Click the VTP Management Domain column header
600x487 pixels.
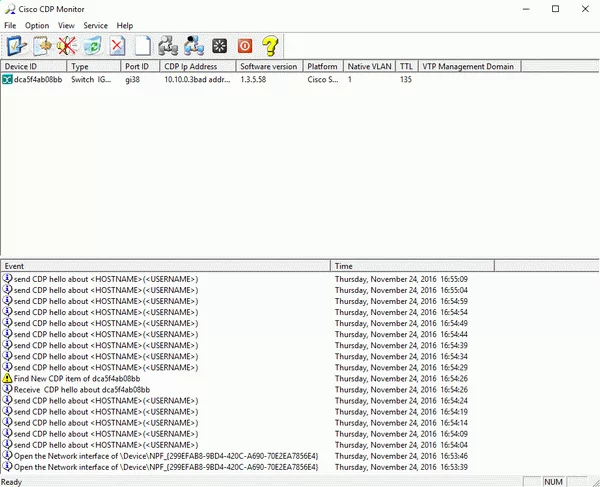pos(470,66)
